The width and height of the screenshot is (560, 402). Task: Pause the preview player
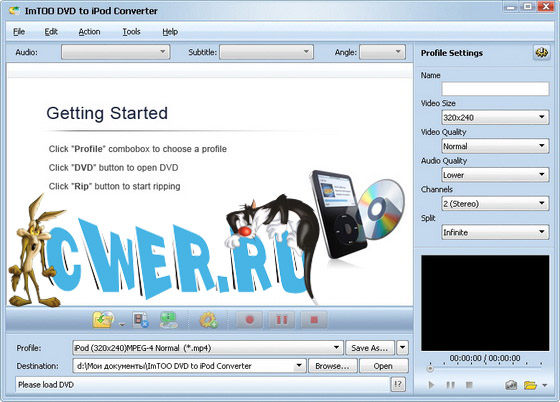(451, 385)
